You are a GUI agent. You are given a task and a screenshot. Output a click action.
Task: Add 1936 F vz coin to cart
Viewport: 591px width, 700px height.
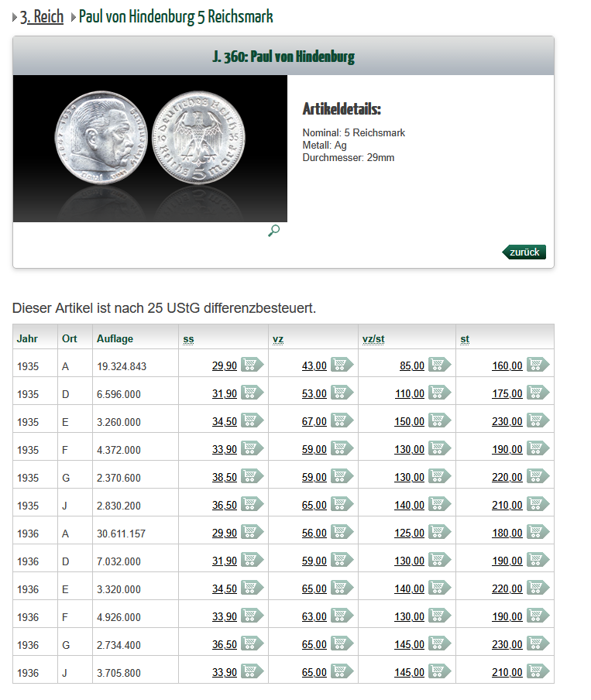pos(342,616)
